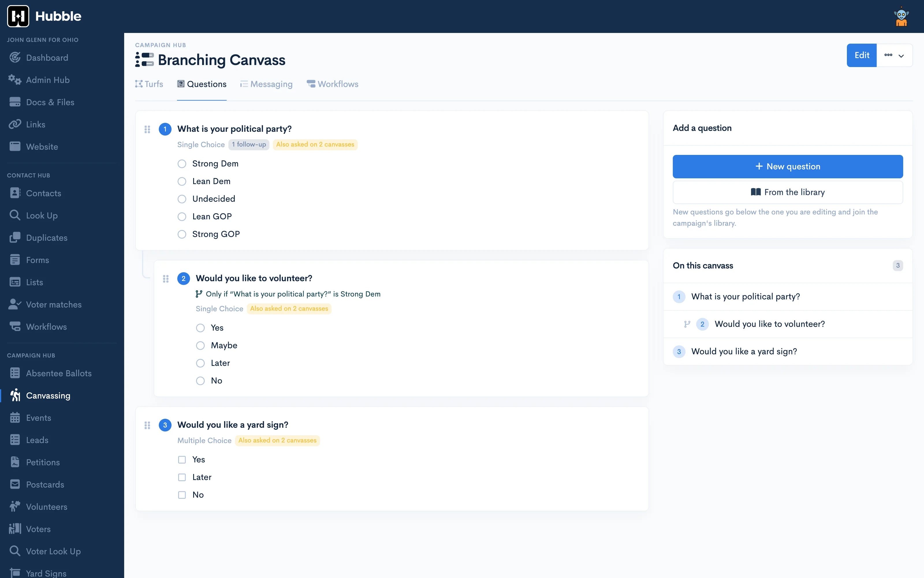Click drag handle for yard sign question

[147, 425]
